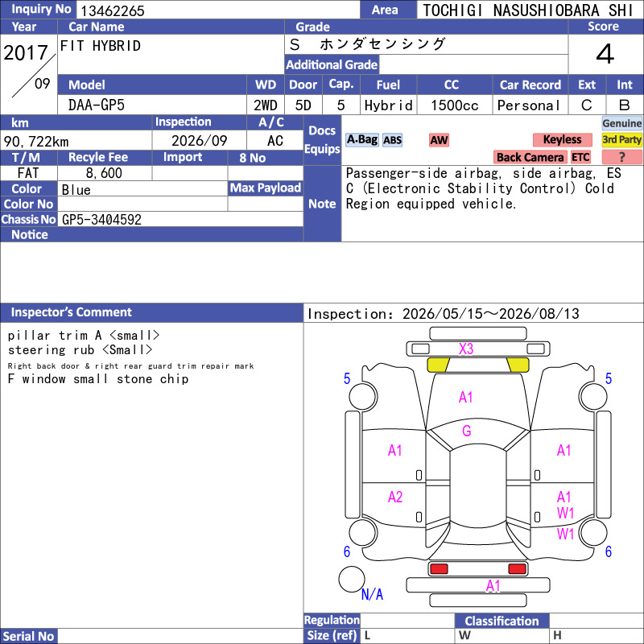Click the right red taillight on diagram

pyautogui.click(x=517, y=569)
